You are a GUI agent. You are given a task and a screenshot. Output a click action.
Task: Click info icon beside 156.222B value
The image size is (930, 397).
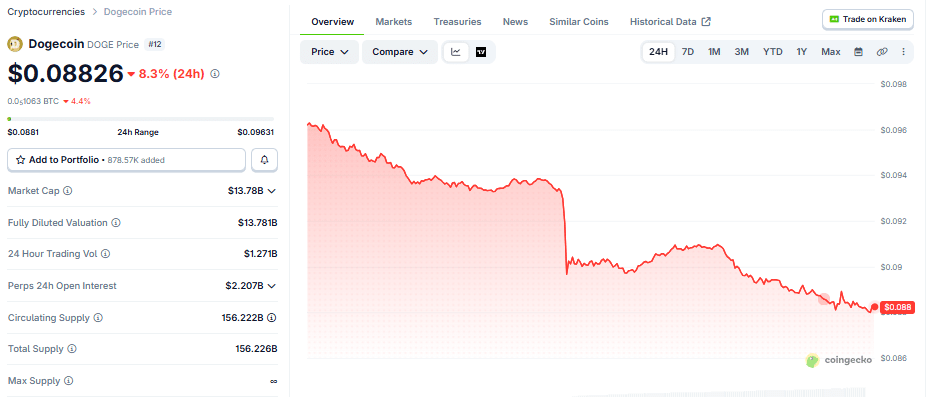[272, 317]
